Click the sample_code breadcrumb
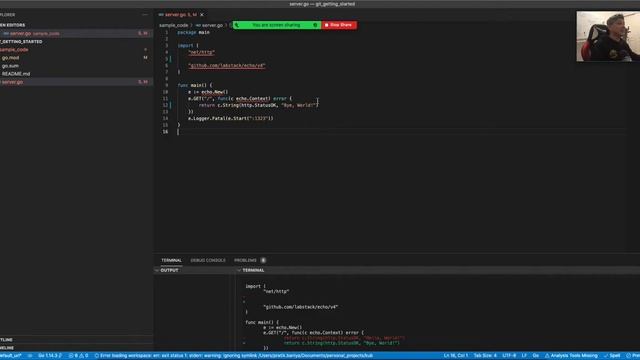Screen dimensions: 640x360 coord(173,25)
